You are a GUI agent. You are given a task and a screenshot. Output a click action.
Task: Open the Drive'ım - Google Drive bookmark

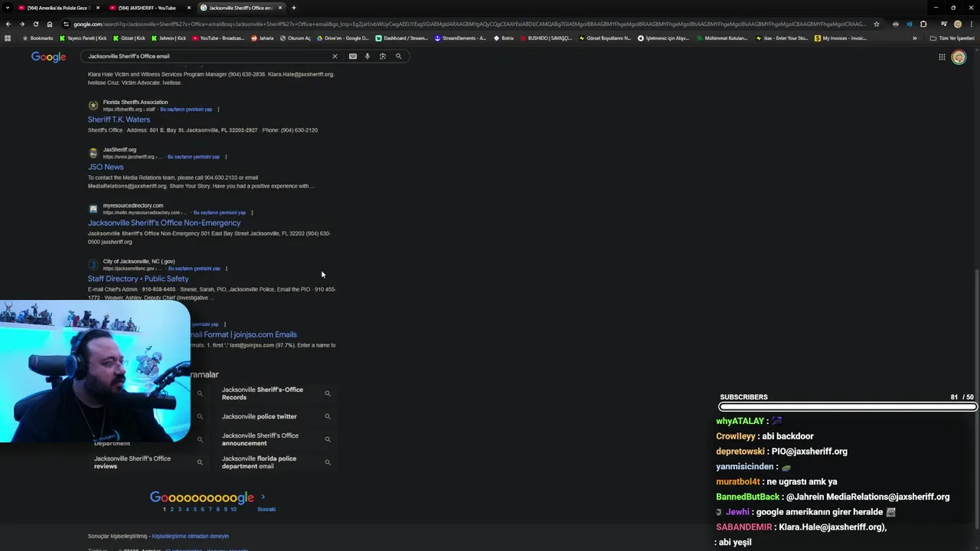343,37
